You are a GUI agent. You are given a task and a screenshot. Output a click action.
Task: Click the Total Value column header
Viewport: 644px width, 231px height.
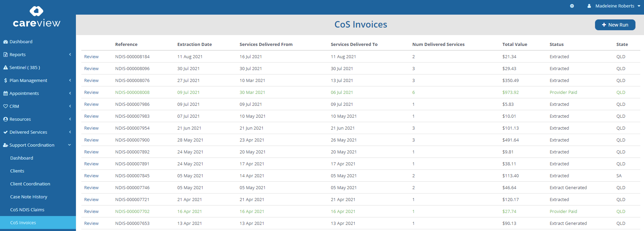tap(515, 45)
